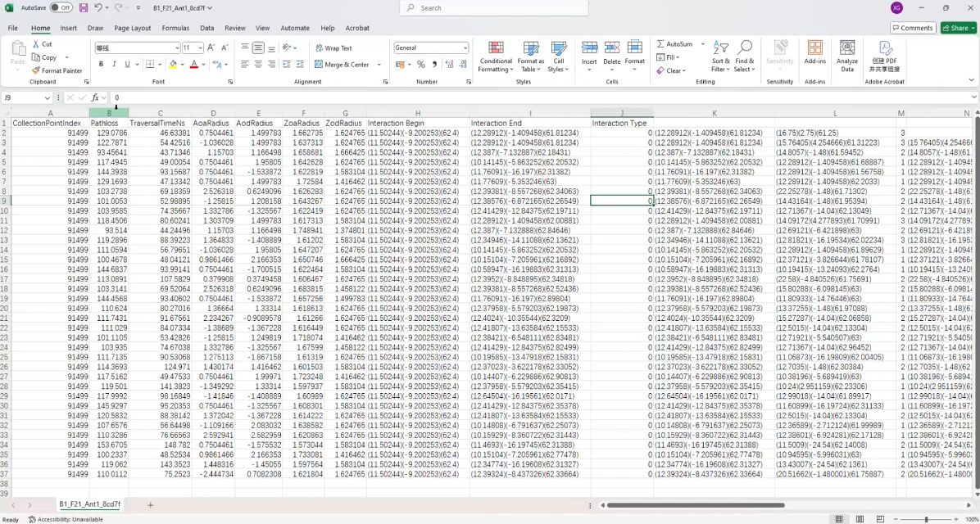The image size is (980, 524).
Task: Toggle the AutoSave switch
Action: tap(61, 8)
